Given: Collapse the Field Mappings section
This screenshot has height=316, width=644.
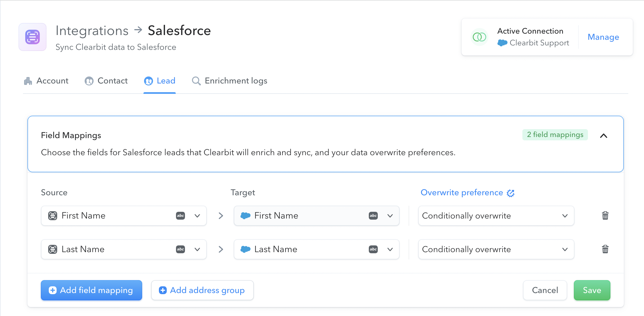Looking at the screenshot, I should (604, 136).
